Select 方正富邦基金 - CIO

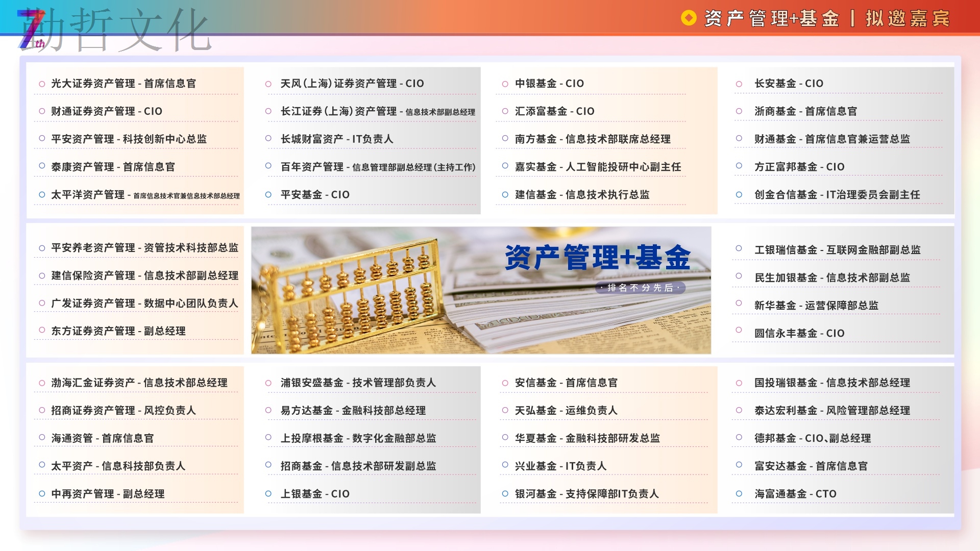(799, 167)
